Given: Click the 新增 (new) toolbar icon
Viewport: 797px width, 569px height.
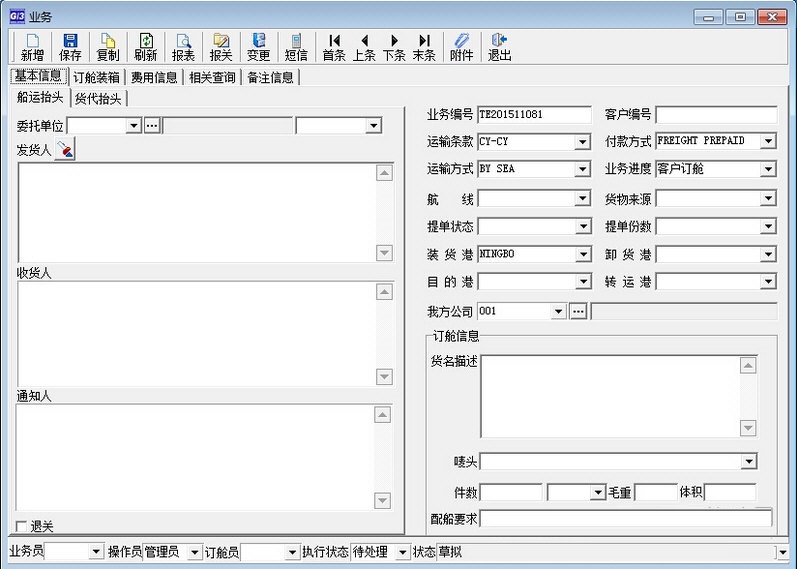Looking at the screenshot, I should pos(33,47).
